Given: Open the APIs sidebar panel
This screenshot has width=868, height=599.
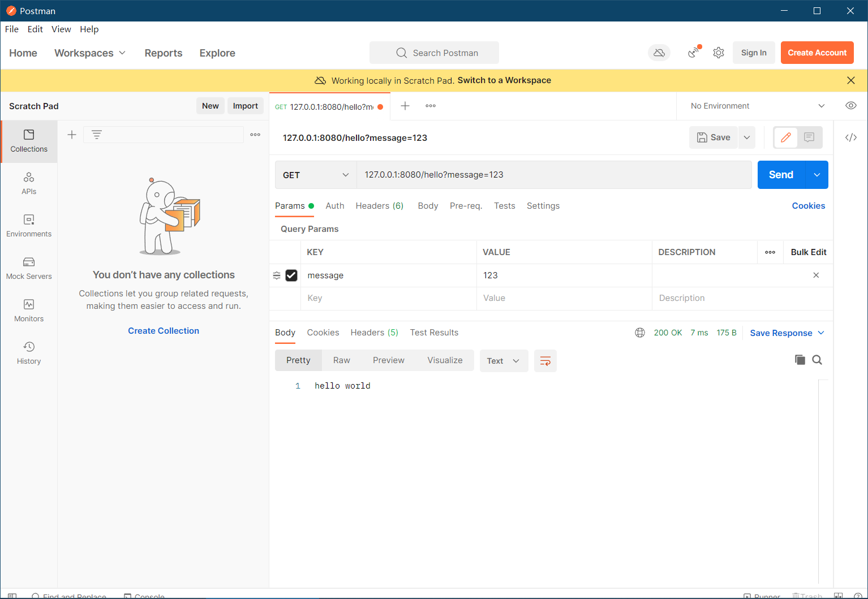Looking at the screenshot, I should click(x=29, y=184).
